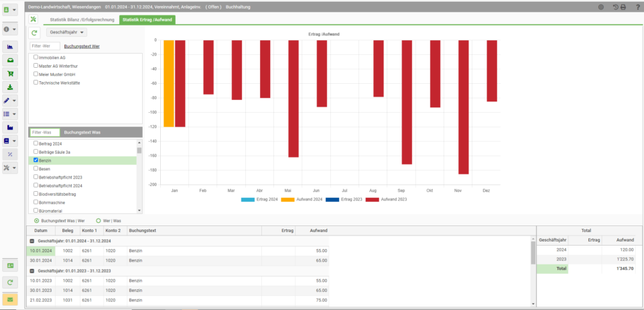The image size is (644, 310).
Task: Select the 'Buchungstext Was | Wer' radio button
Action: [x=37, y=220]
